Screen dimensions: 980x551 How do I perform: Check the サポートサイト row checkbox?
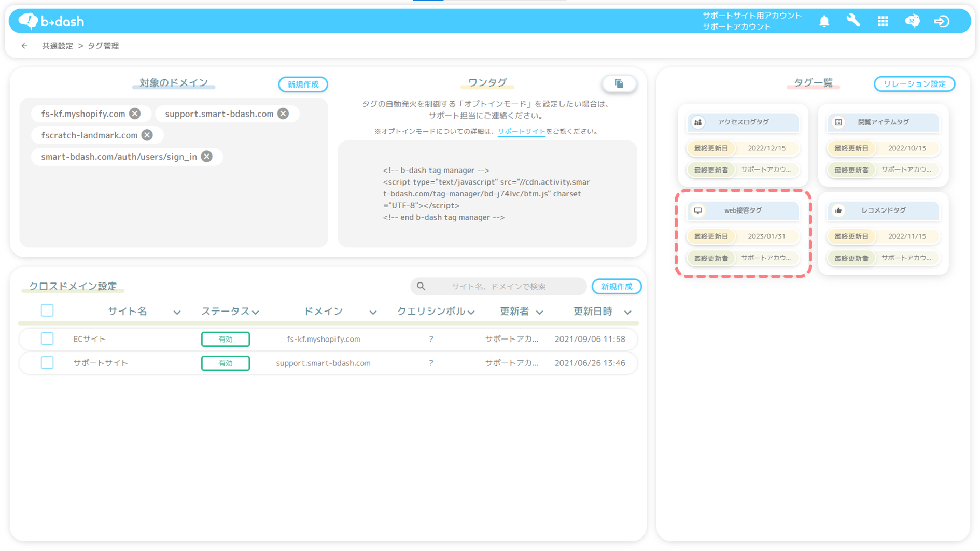tap(47, 362)
